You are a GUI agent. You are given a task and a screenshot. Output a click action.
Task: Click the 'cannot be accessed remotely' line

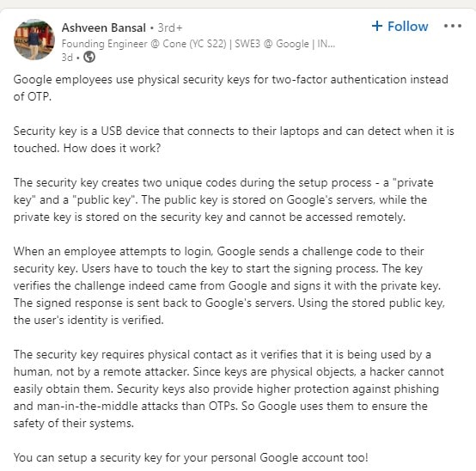click(210, 217)
